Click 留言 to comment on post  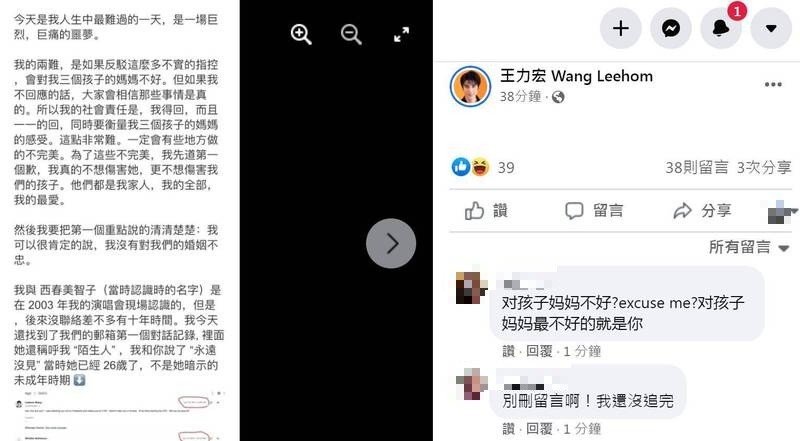[x=594, y=210]
